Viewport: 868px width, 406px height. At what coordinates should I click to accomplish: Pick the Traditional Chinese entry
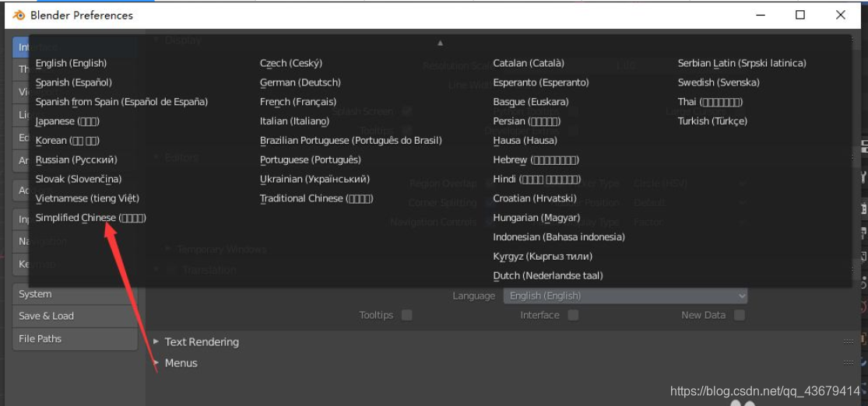tap(317, 198)
